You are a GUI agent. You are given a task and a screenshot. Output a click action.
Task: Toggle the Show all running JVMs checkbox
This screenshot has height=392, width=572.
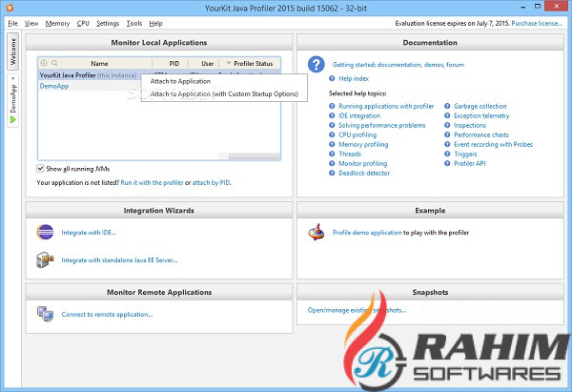coord(41,168)
